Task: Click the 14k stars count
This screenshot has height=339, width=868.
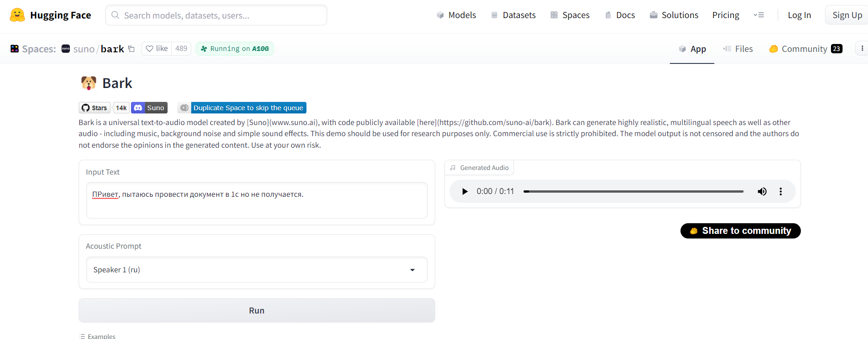Action: coord(121,108)
